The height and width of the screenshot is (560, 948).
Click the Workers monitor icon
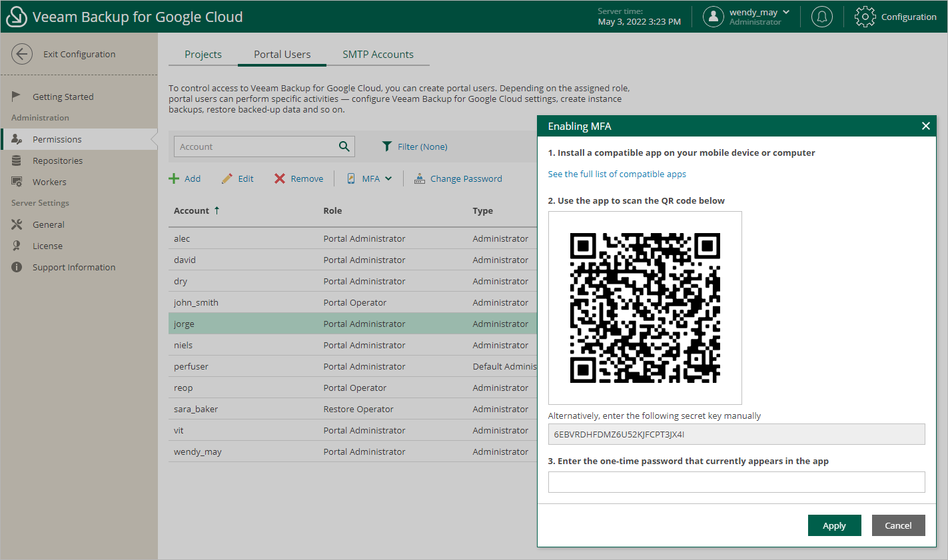pyautogui.click(x=17, y=182)
